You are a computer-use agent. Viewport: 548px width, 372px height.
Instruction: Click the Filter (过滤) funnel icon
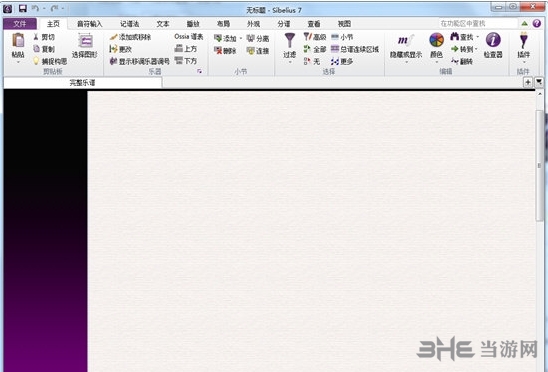290,40
